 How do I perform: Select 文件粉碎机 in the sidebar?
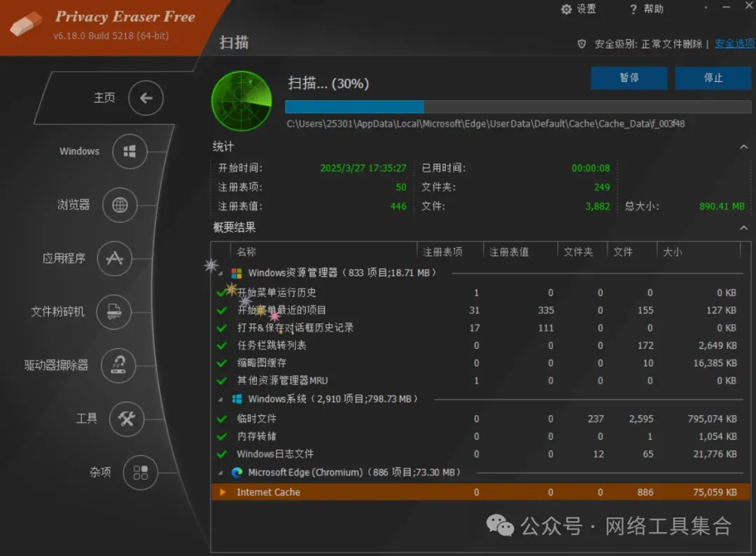click(58, 312)
